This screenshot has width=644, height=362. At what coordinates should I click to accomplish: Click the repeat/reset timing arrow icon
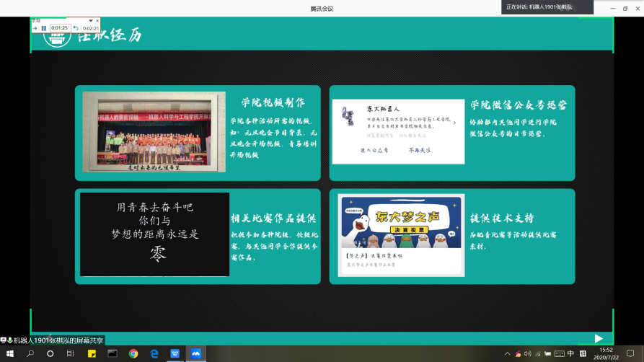pos(76,28)
